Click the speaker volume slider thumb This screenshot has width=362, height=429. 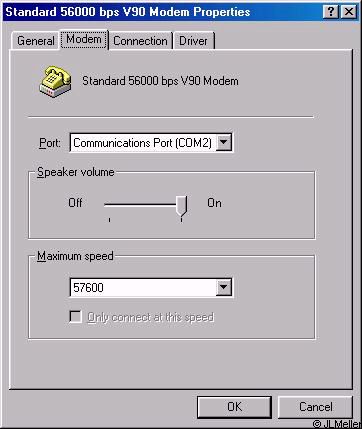182,206
